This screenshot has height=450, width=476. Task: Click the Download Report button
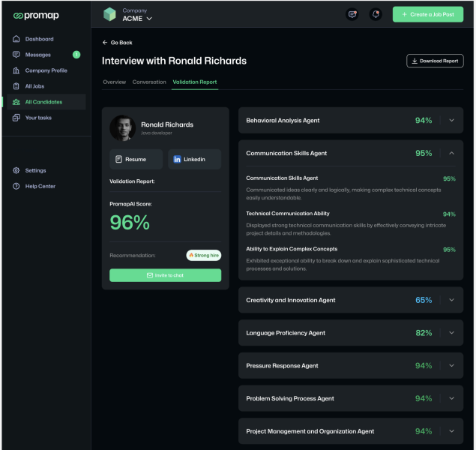[x=435, y=61]
